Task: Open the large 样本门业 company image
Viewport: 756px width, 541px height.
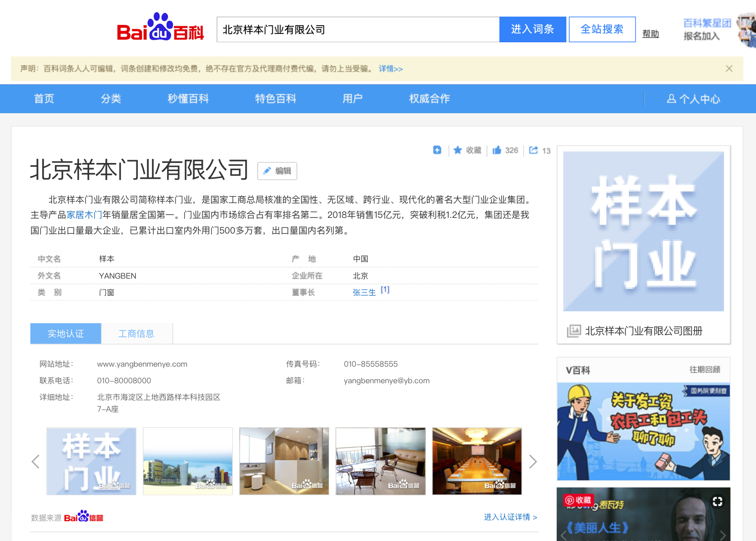Action: (x=643, y=231)
